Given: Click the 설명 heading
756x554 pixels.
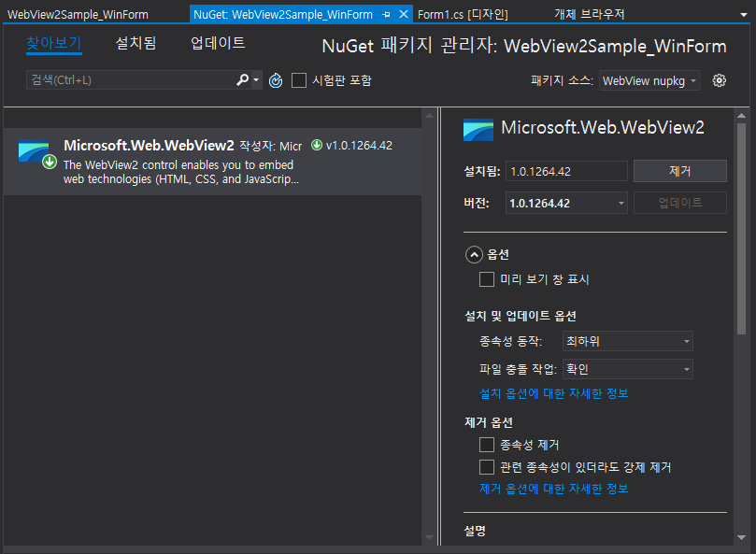Looking at the screenshot, I should (475, 532).
